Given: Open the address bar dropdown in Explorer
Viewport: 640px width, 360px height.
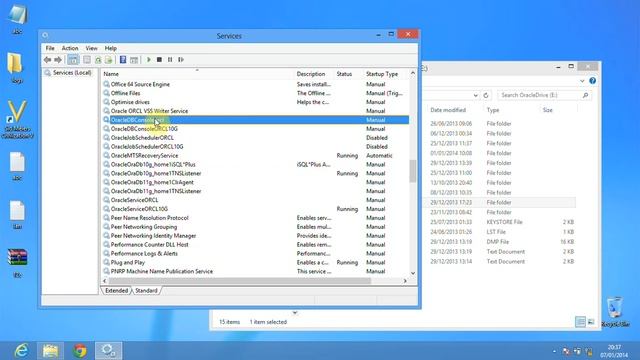Looking at the screenshot, I should 476,96.
